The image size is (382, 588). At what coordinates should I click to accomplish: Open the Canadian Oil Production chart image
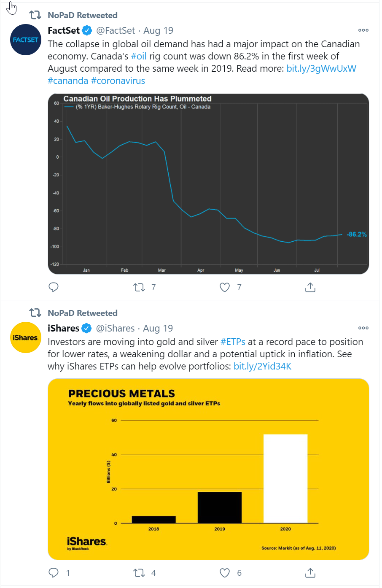(x=208, y=184)
